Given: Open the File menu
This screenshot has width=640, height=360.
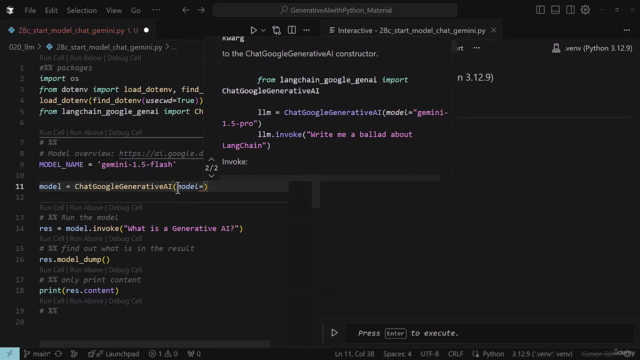Looking at the screenshot, I should [30, 10].
